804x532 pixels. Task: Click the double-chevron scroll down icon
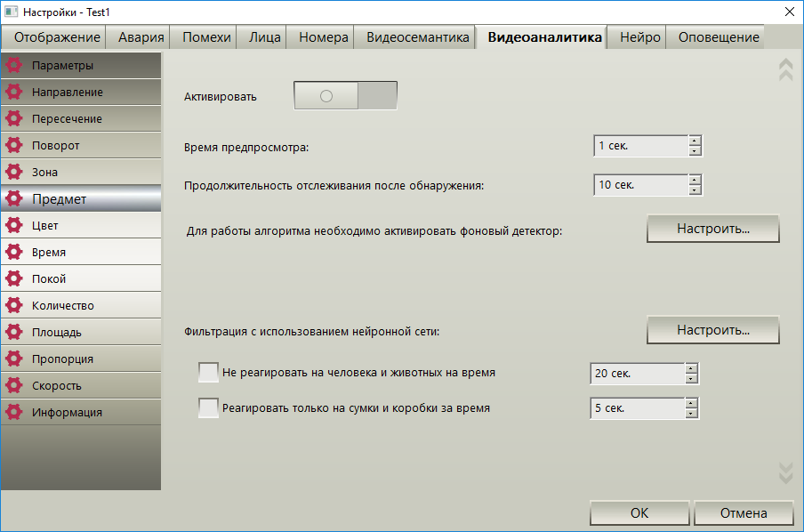pos(785,472)
